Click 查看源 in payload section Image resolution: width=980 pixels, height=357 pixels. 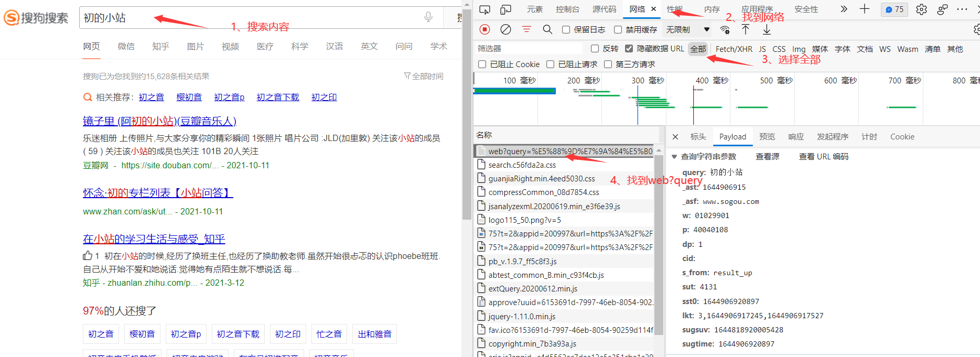(768, 157)
